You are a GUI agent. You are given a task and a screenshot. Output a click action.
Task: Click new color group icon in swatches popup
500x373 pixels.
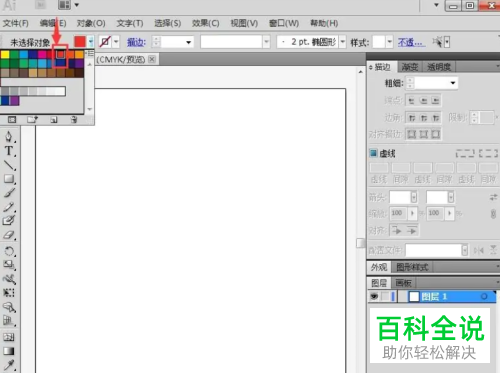click(x=32, y=119)
